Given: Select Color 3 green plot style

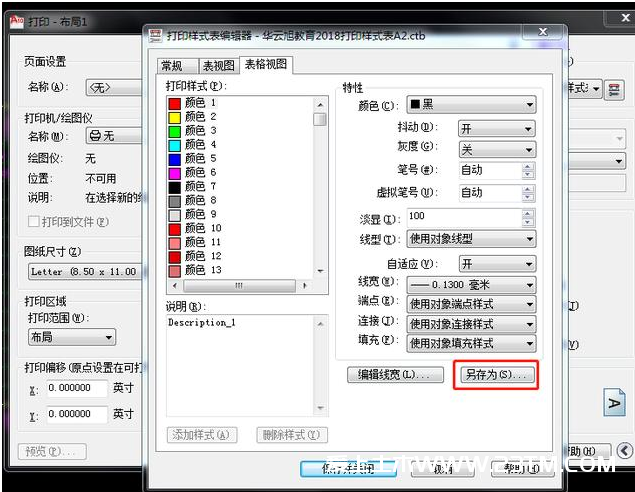Looking at the screenshot, I should pyautogui.click(x=193, y=131).
